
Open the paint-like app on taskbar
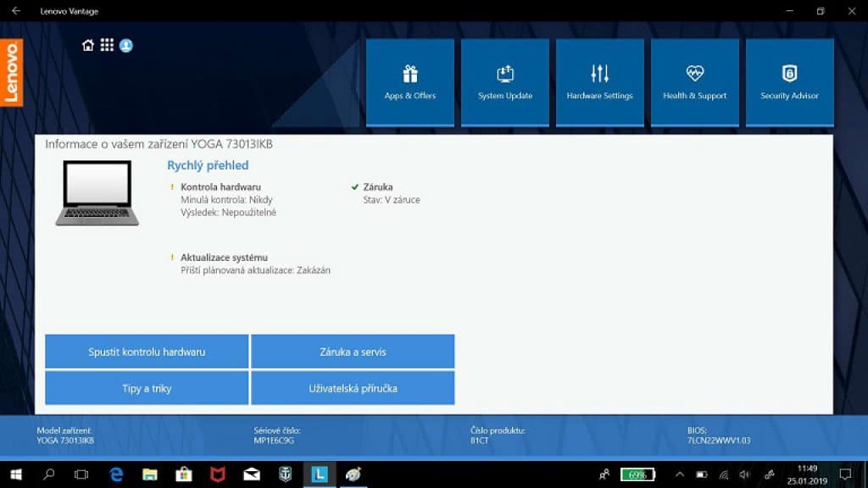(x=353, y=474)
